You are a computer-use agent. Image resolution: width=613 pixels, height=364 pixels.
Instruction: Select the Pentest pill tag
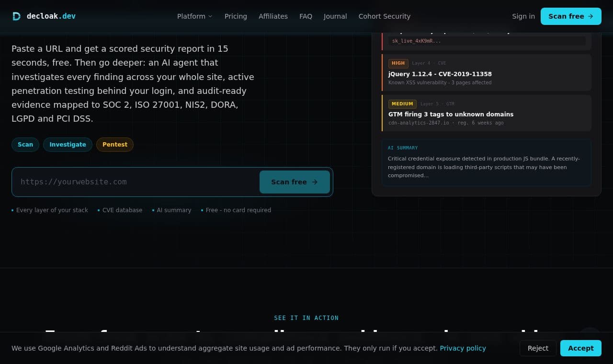pyautogui.click(x=115, y=145)
